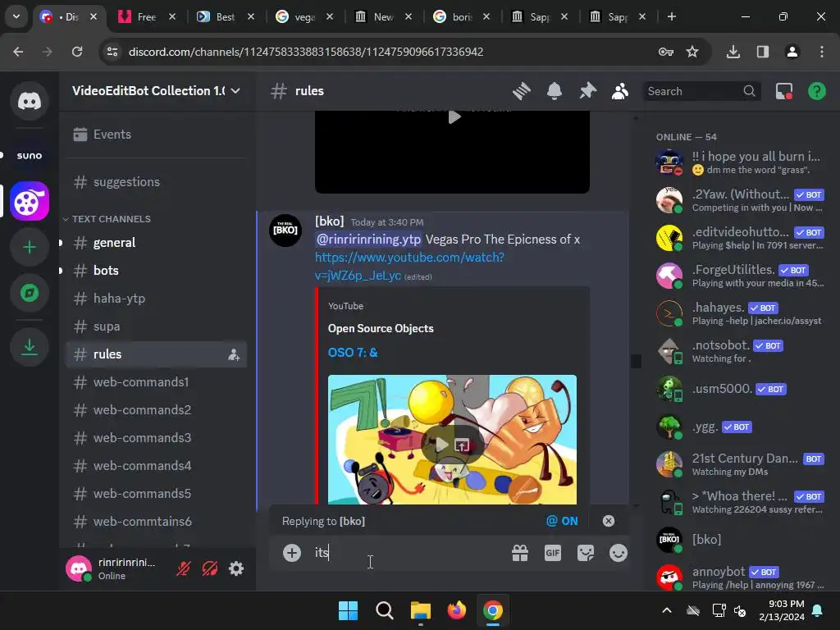840x630 pixels.
Task: Bookmark this page with star icon
Action: click(x=692, y=52)
